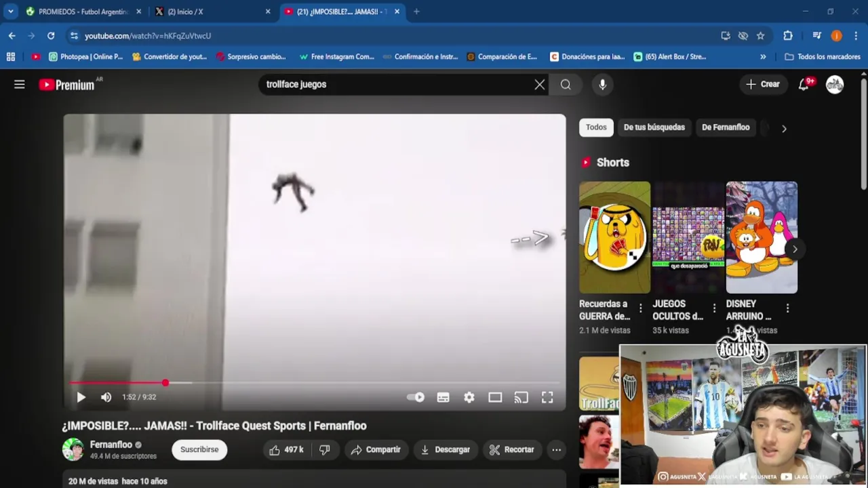
Task: Show next Shorts with arrow
Action: click(x=795, y=249)
